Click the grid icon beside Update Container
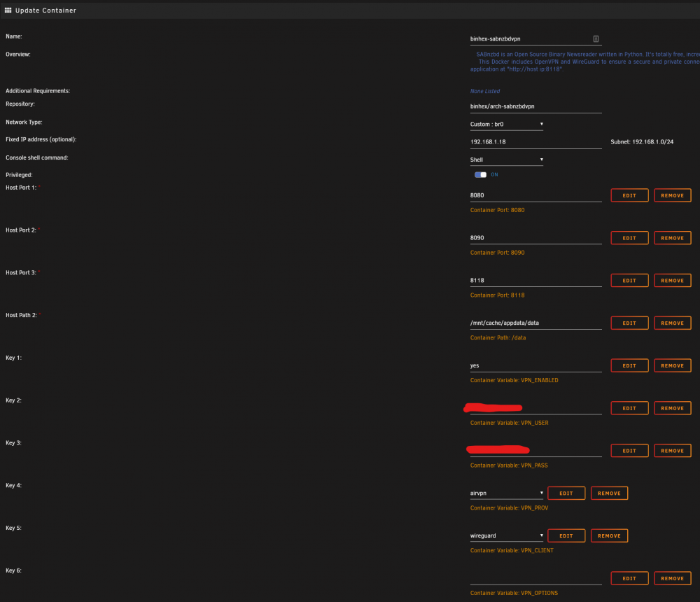 8,10
